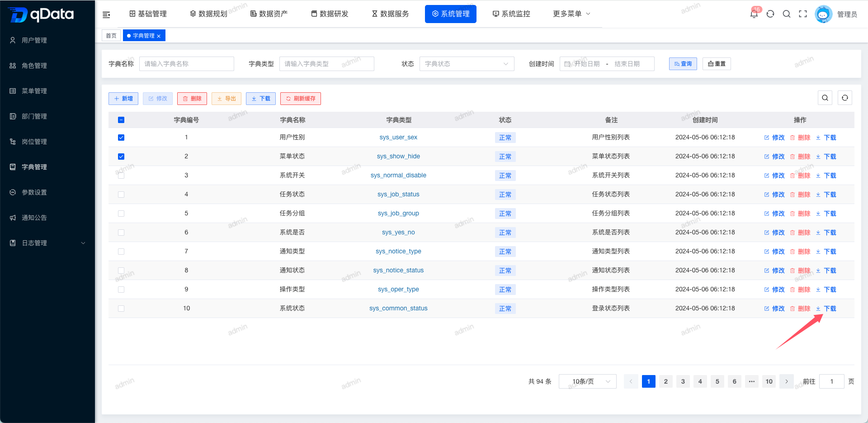
Task: Delete the 通知状态 row
Action: pyautogui.click(x=800, y=271)
